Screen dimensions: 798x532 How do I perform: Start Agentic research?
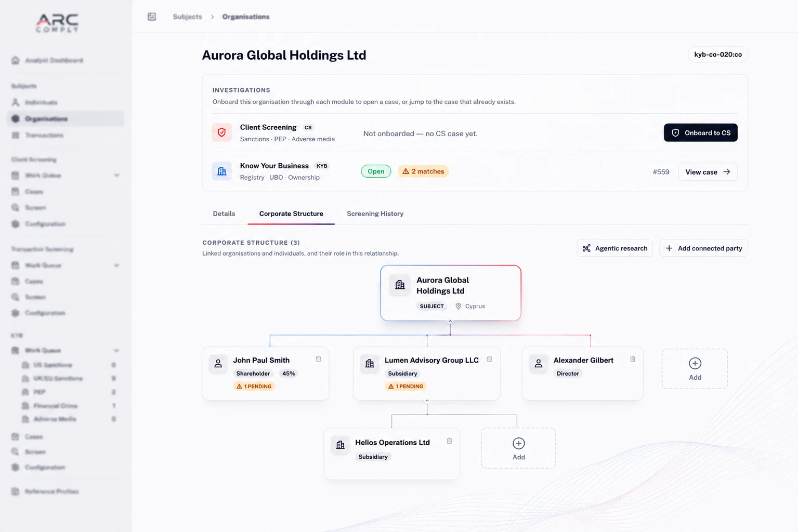(x=614, y=248)
